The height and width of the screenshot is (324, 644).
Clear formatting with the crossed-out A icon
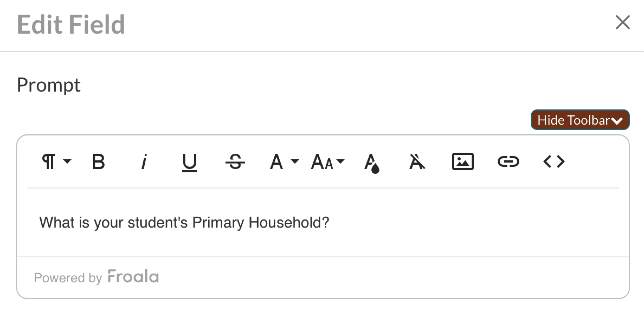coord(417,162)
